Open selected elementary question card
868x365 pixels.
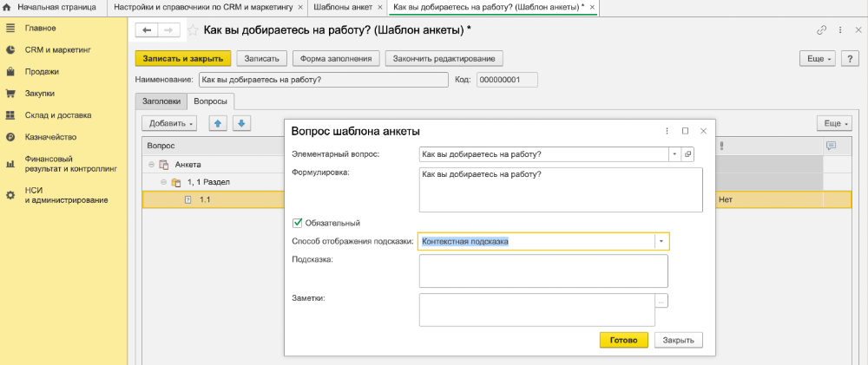pos(688,154)
